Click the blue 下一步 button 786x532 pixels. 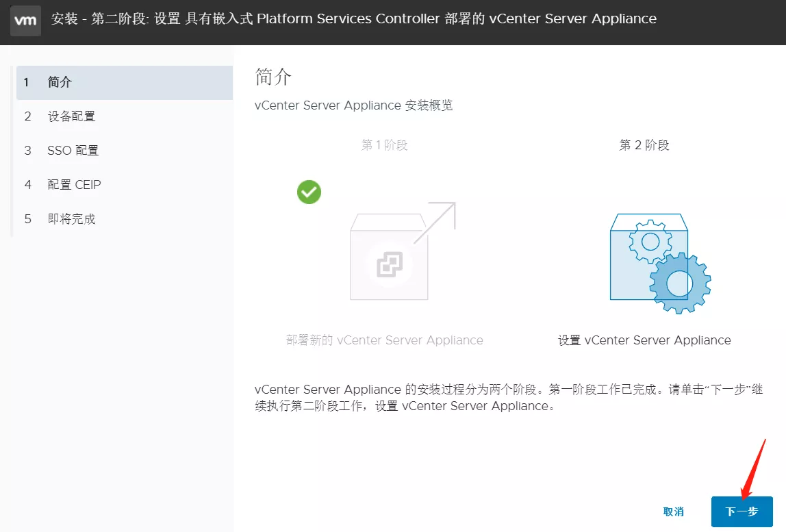[741, 511]
